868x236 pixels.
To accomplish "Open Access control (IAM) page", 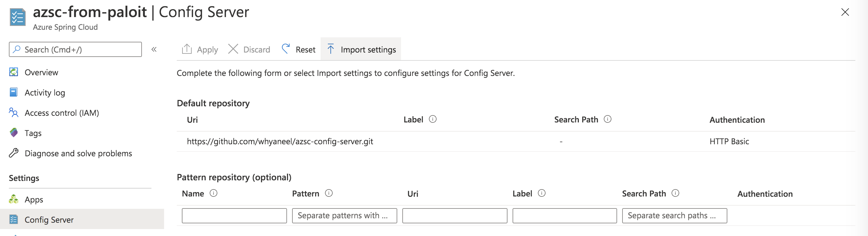I will pos(62,113).
